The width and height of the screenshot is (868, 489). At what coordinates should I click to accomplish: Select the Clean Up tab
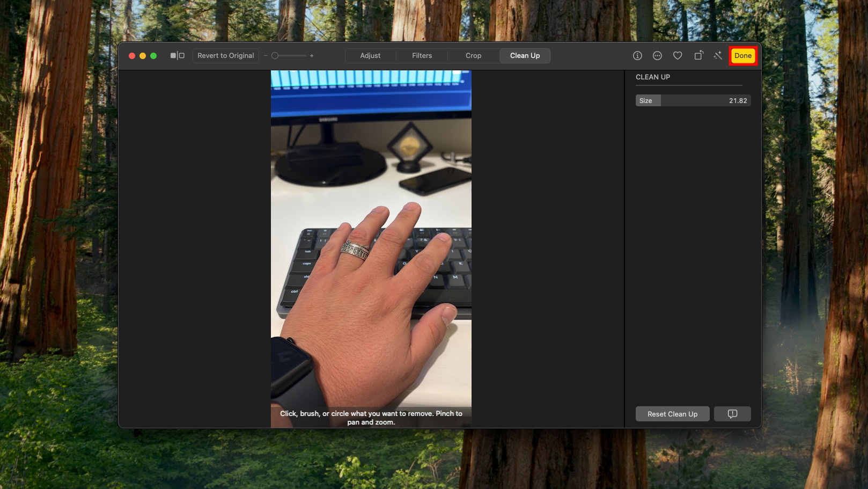coord(525,56)
